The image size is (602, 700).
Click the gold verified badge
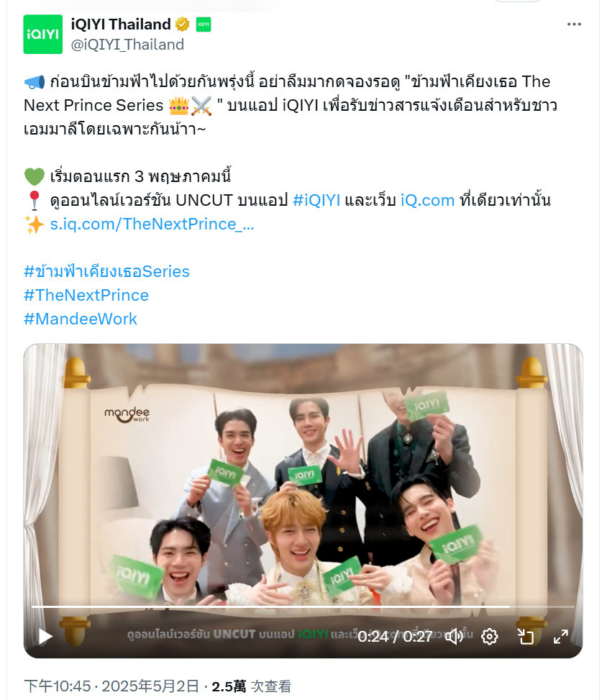[182, 24]
